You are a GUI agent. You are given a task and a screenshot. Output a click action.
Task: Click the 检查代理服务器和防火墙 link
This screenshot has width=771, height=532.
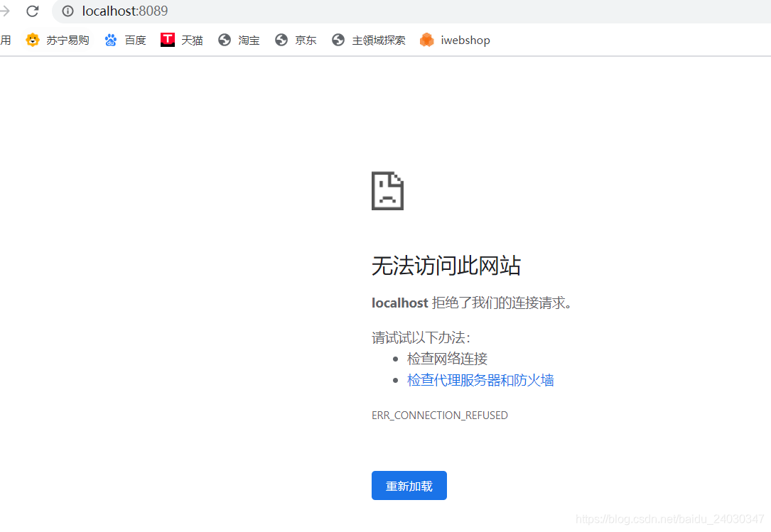[480, 380]
